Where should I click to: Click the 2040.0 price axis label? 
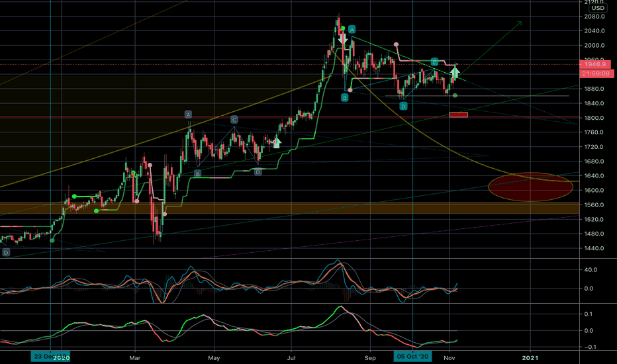[594, 30]
